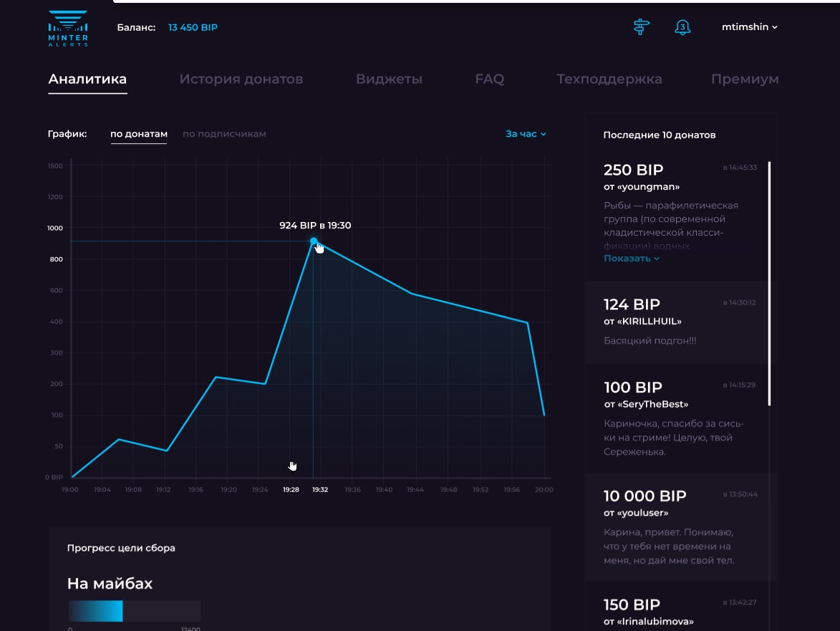Click the Minter Alerts logo

[x=68, y=29]
